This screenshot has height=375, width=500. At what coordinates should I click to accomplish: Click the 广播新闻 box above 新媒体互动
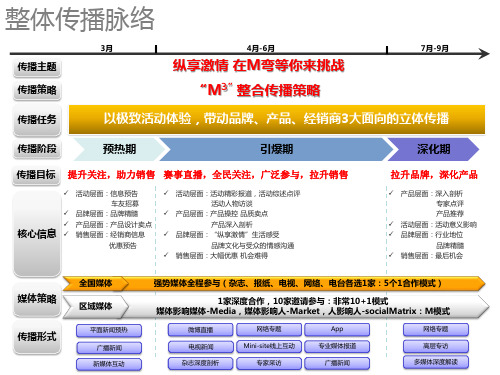coord(109,348)
